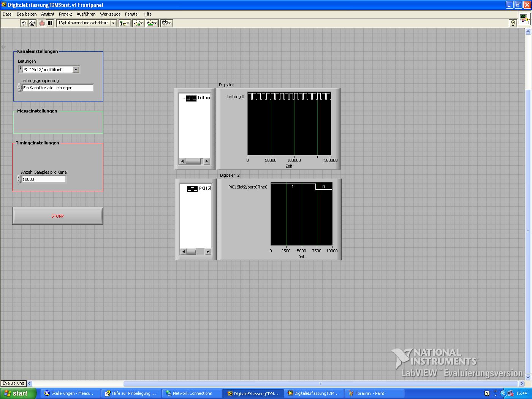Switch to Hilfe zur Pinbelegung in the taskbar

coord(131,393)
